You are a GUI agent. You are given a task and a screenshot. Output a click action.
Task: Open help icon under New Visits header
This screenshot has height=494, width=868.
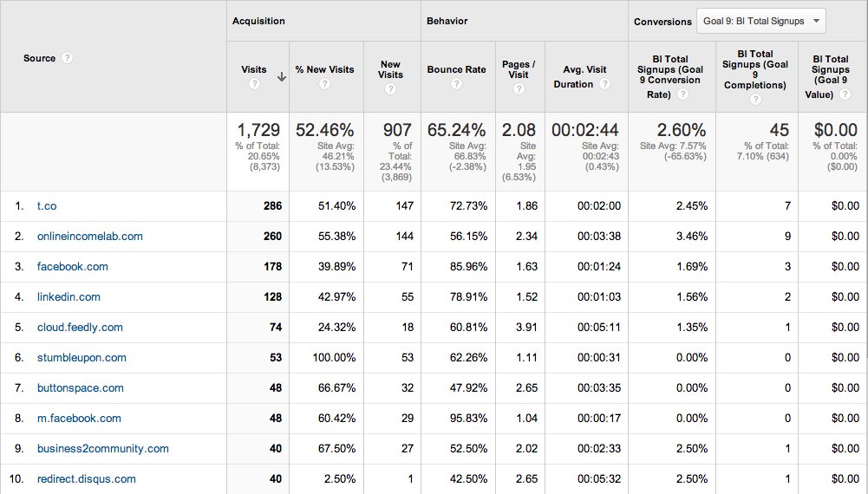coord(390,88)
